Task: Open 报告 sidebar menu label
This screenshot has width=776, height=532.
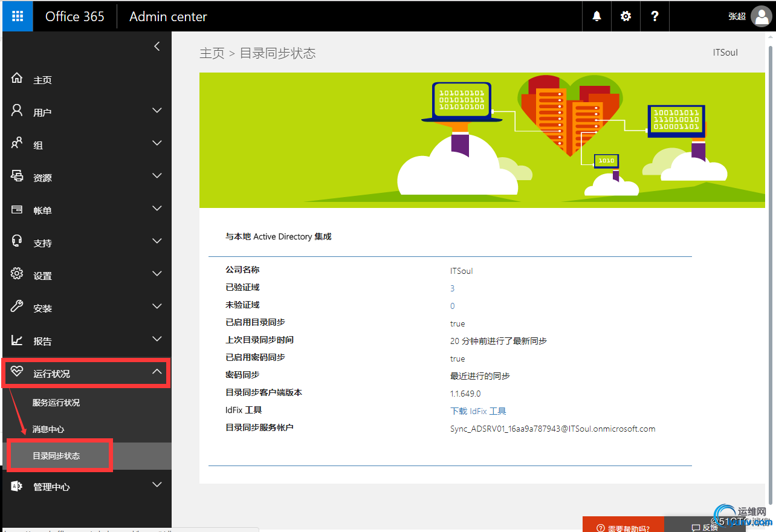Action: (42, 341)
